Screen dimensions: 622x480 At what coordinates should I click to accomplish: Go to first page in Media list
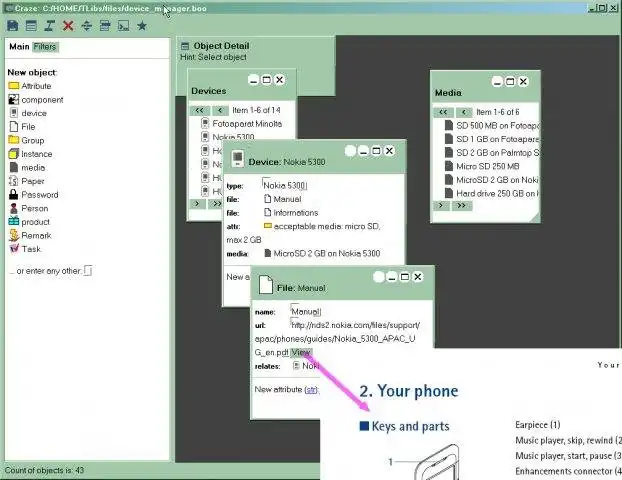coord(443,112)
